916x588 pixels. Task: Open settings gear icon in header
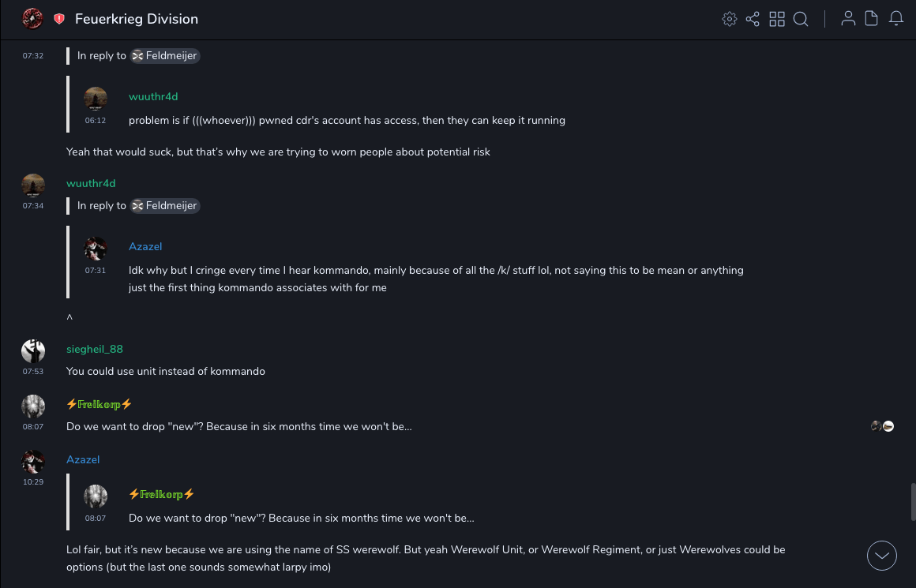tap(730, 19)
